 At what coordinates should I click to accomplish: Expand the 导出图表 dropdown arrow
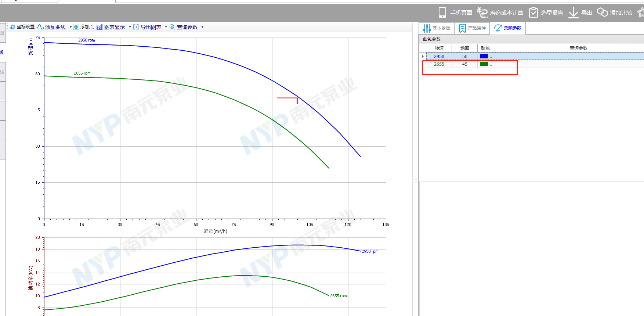pyautogui.click(x=166, y=27)
